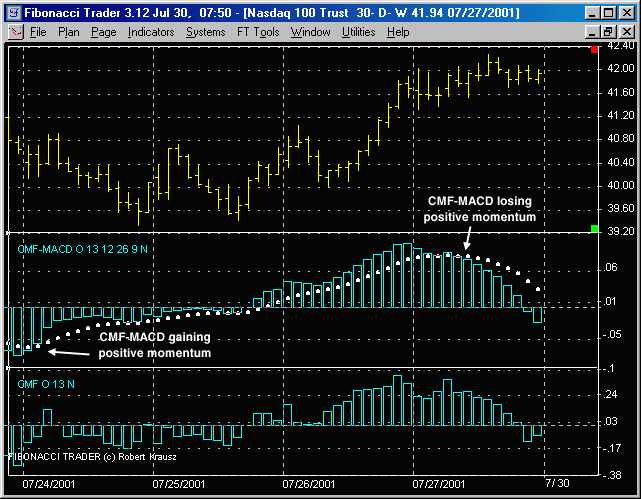This screenshot has height=499, width=641.
Task: Open the Plan menu
Action: tap(69, 32)
